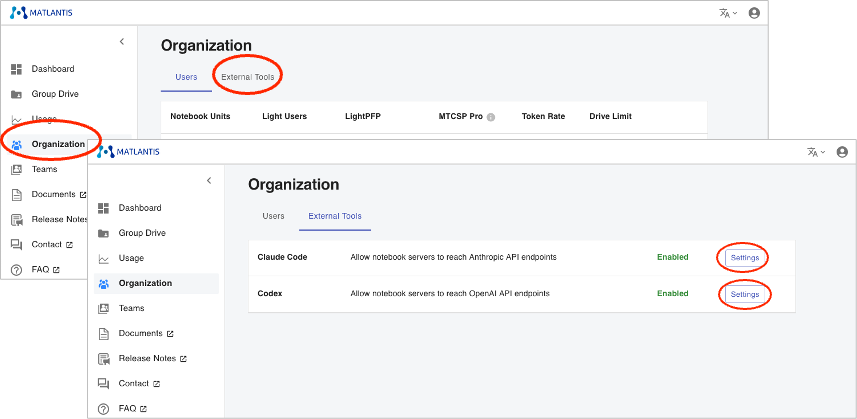Click Contact chat icon in the front window
Viewport: 857px width, 419px height.
(x=103, y=384)
